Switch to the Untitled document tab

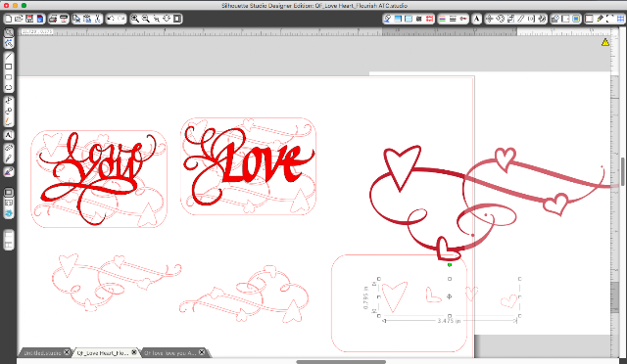point(42,353)
